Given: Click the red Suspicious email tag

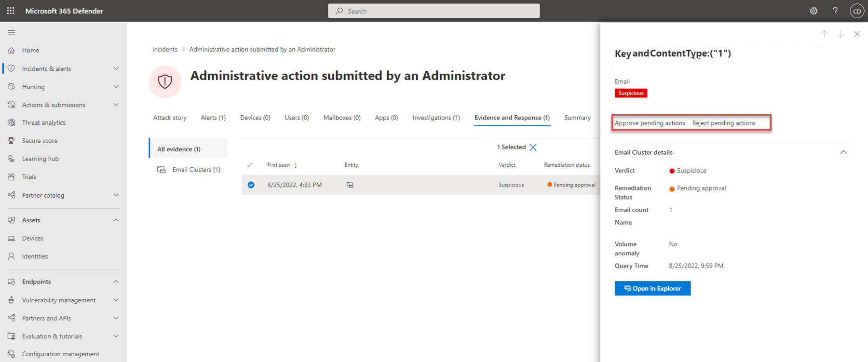Looking at the screenshot, I should coord(631,93).
